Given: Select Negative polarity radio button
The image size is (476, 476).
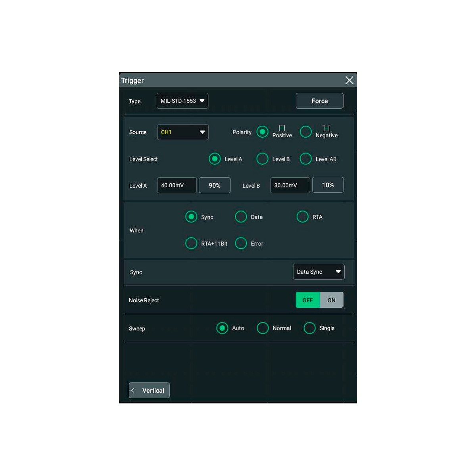Looking at the screenshot, I should [x=305, y=132].
